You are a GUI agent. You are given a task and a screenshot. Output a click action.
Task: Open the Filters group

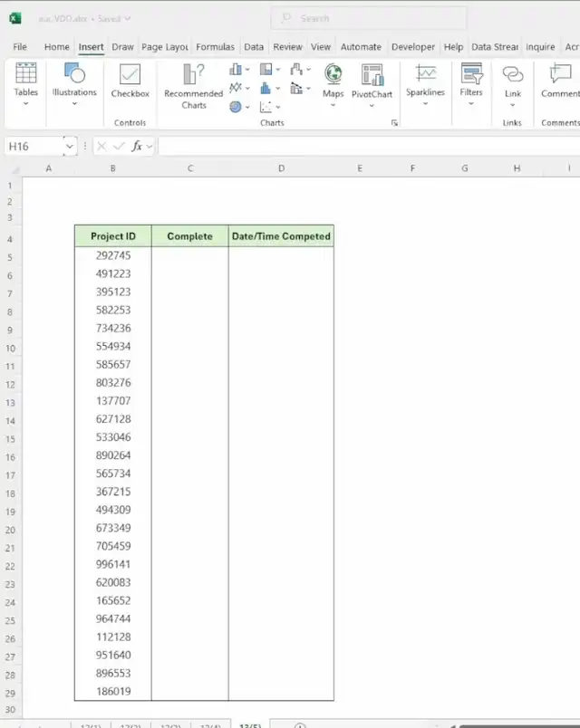click(x=471, y=81)
